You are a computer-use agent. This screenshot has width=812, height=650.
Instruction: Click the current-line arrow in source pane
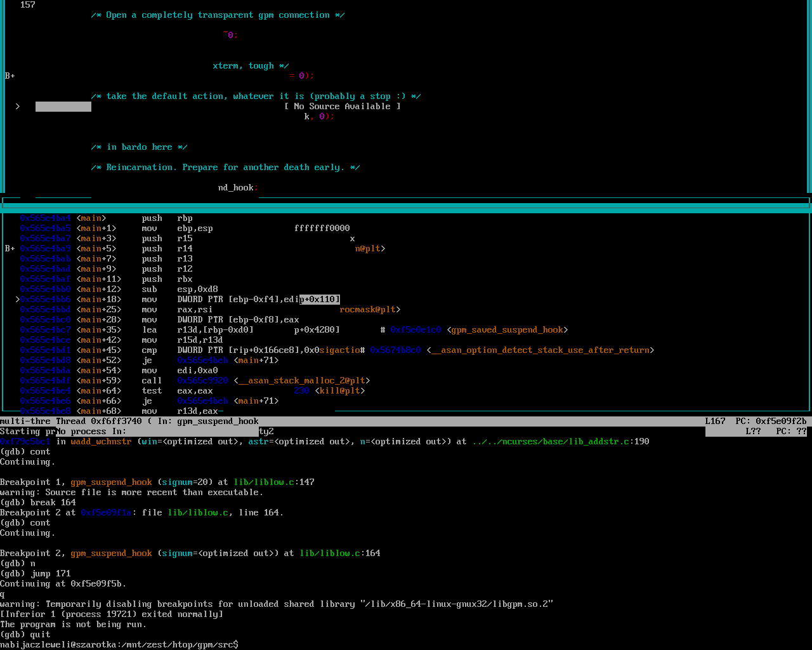18,107
